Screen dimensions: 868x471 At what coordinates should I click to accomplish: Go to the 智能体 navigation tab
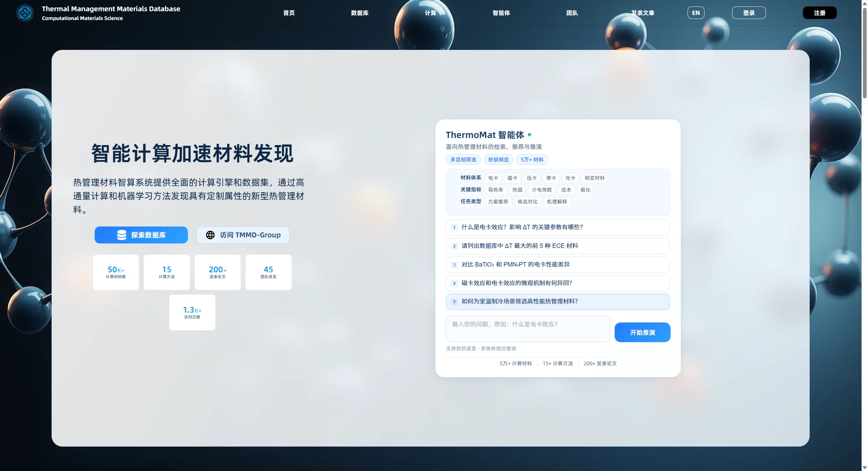501,13
